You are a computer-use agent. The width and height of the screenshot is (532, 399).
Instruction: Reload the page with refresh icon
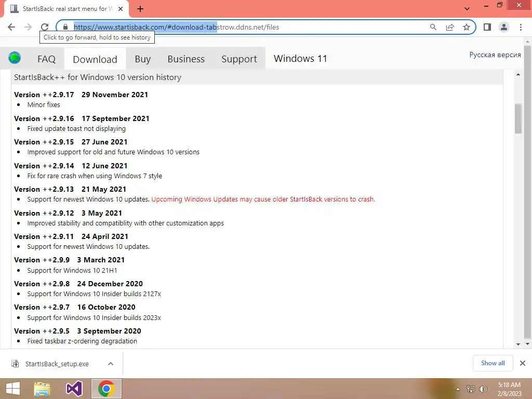point(45,27)
